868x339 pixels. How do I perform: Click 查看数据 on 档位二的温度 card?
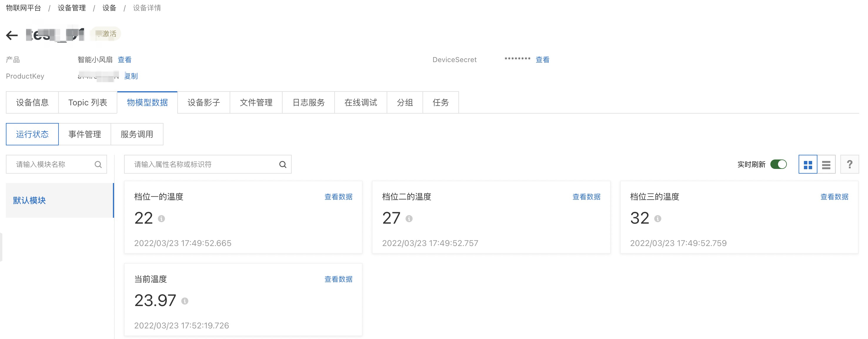586,197
